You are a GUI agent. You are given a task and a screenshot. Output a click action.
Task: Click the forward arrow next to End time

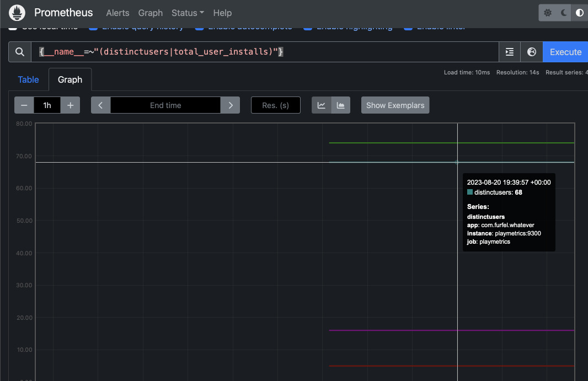[x=230, y=105]
